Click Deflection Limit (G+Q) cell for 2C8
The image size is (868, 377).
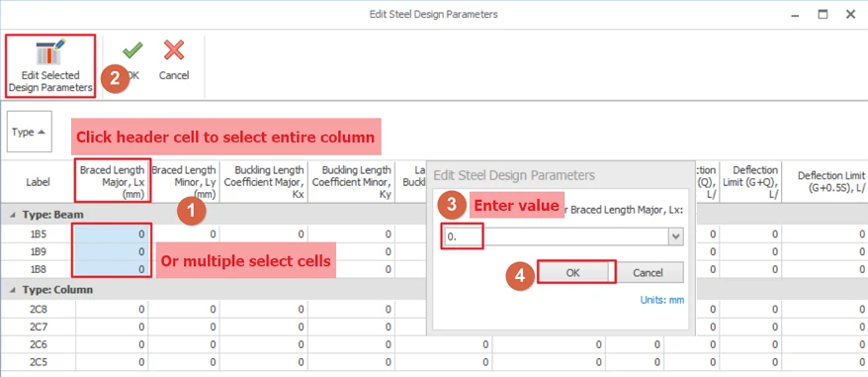click(x=750, y=310)
